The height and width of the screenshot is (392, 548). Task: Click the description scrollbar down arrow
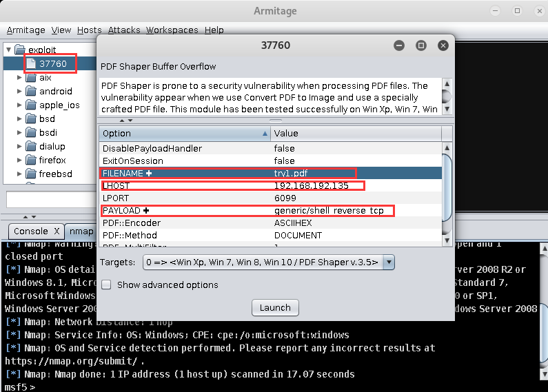coord(447,109)
